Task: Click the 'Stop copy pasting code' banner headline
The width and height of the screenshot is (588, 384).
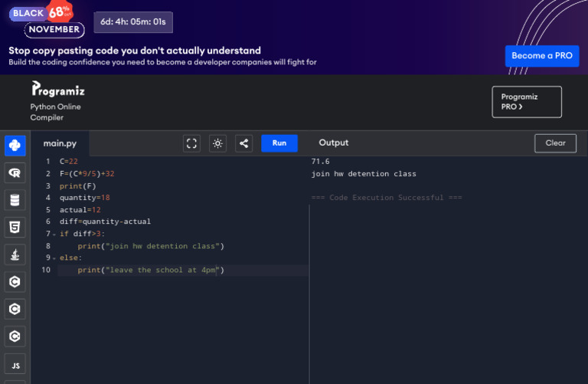Action: [x=135, y=51]
